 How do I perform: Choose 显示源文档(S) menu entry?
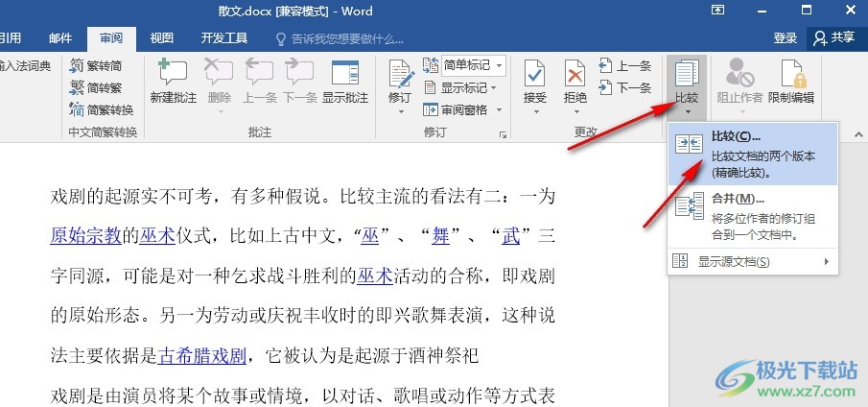tap(753, 261)
